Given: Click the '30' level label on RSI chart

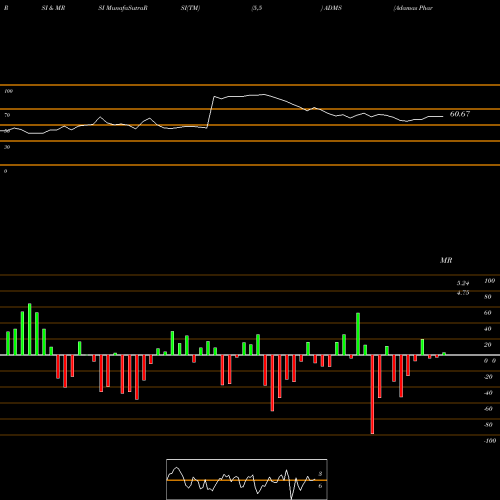Looking at the screenshot, I should [x=7, y=147].
